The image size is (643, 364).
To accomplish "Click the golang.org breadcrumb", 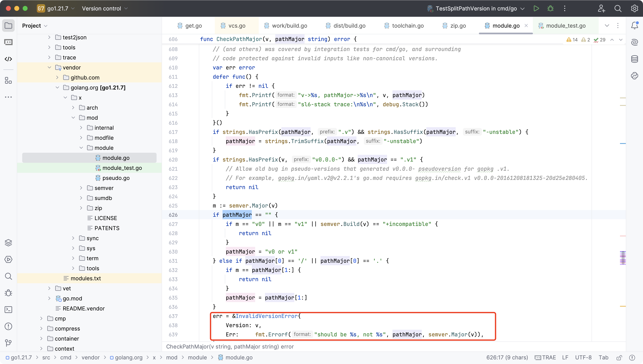I will click(x=126, y=358).
